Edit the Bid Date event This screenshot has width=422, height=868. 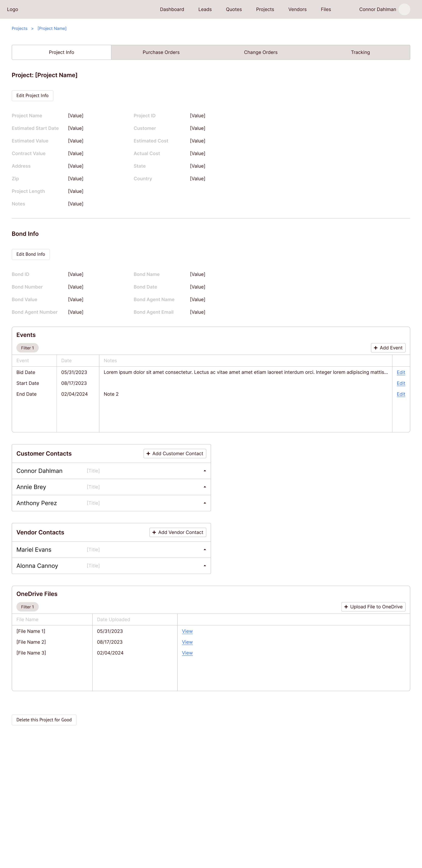pos(401,372)
